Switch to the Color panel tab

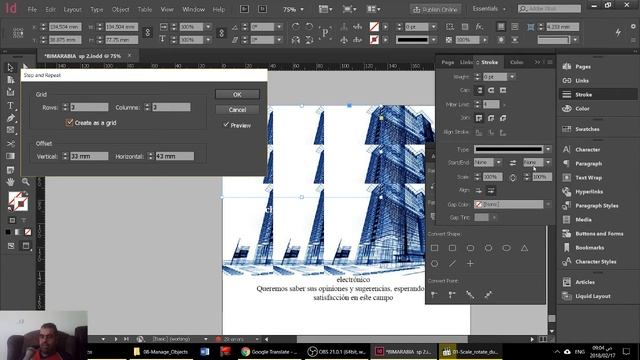click(x=516, y=62)
